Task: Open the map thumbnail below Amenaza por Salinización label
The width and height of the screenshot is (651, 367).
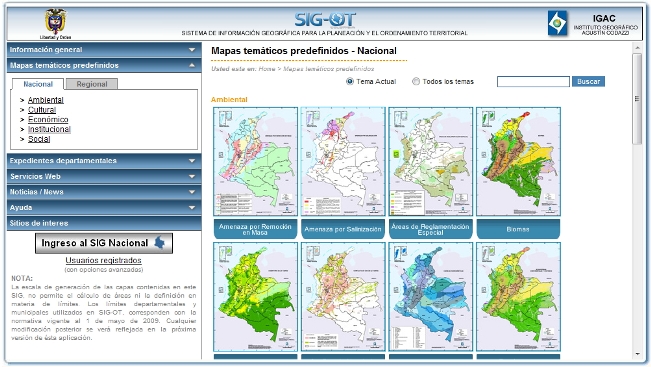Action: click(x=343, y=297)
